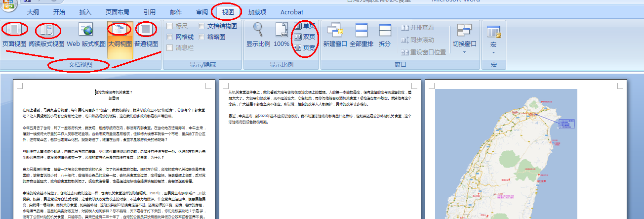
Task: Open a 新建窗口 new window
Action: coord(335,35)
